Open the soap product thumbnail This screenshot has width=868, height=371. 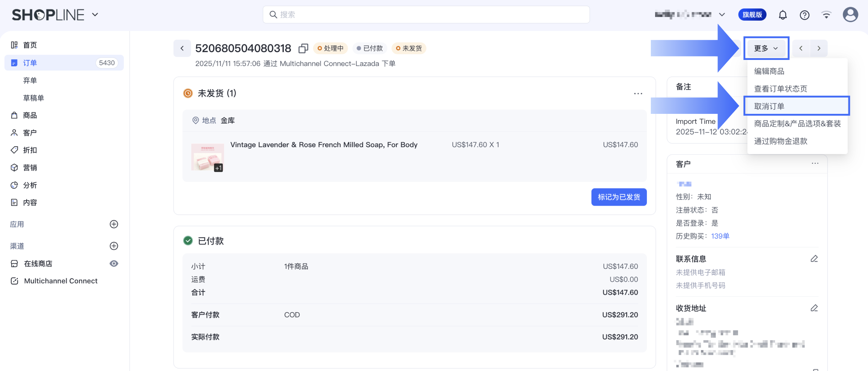(208, 157)
